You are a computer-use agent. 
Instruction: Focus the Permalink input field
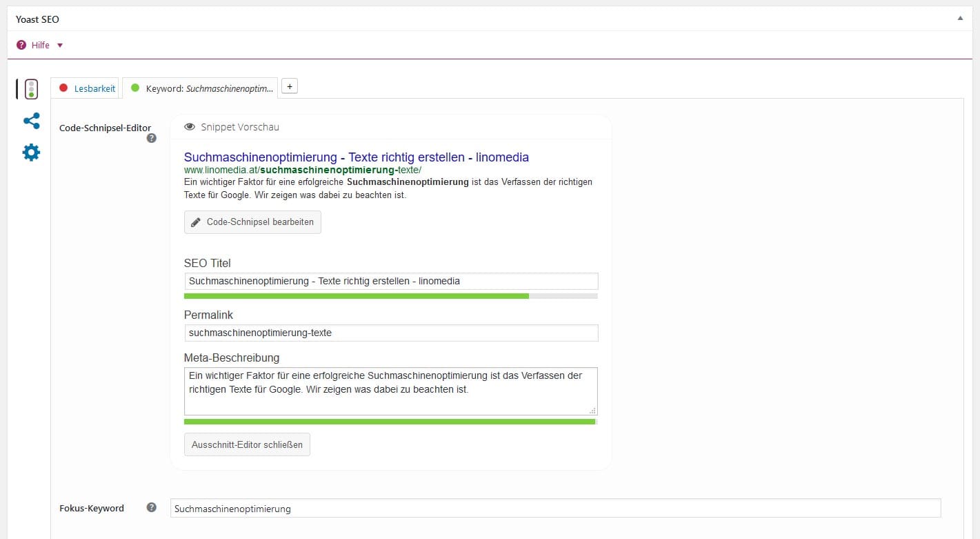[x=391, y=333]
